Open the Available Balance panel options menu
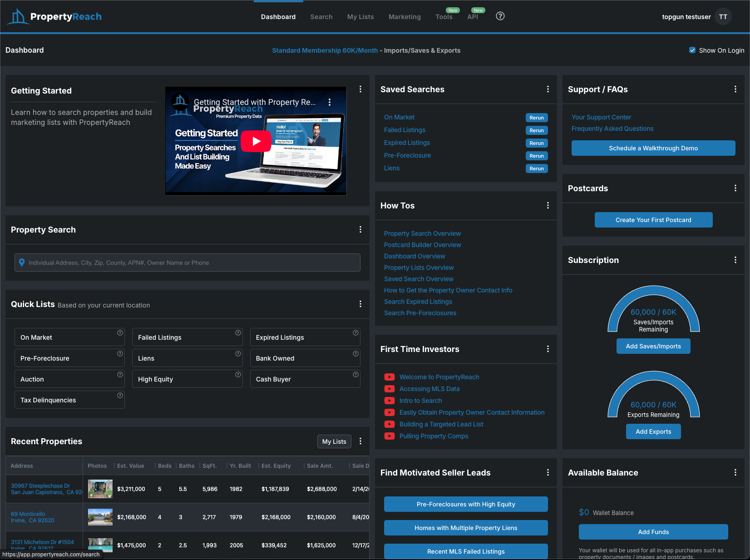Viewport: 750px width, 560px height. pos(735,472)
